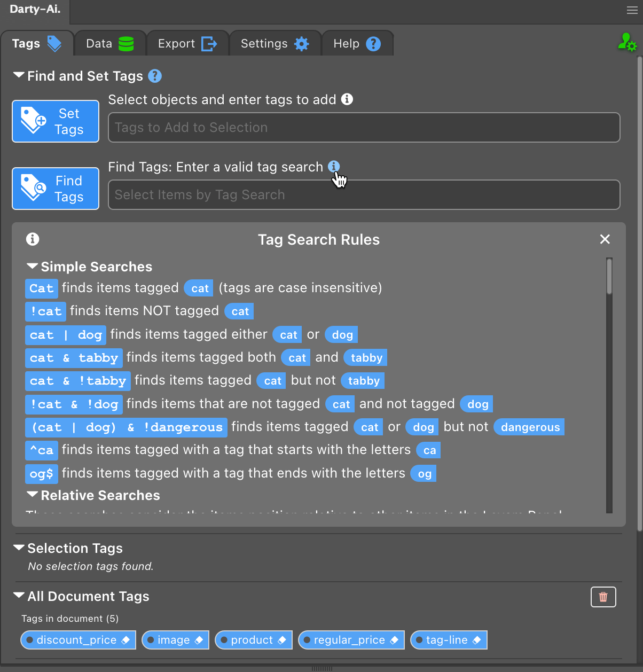643x672 pixels.
Task: Click the 'og$' example search code
Action: [x=42, y=473]
